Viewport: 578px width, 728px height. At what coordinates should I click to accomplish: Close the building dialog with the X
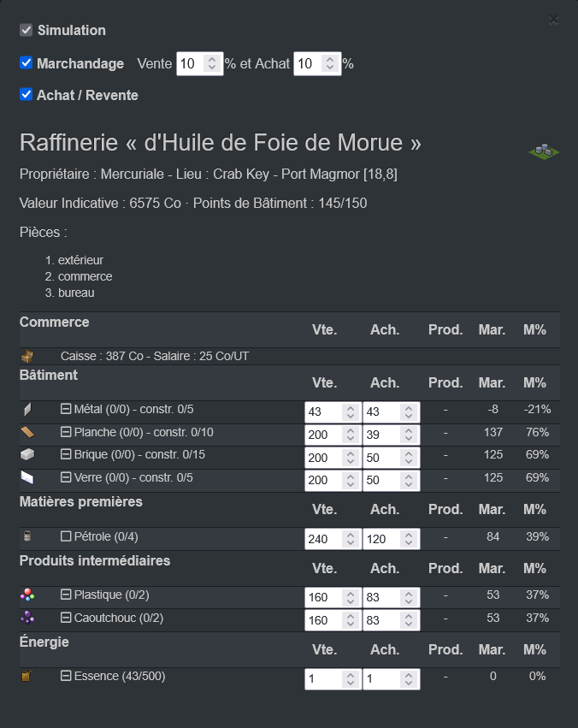click(554, 20)
